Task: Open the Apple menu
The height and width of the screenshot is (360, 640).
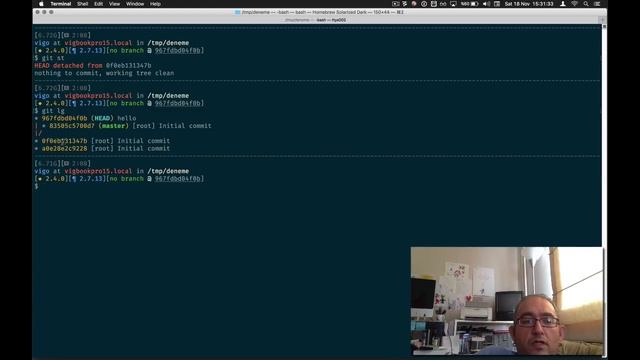Action: point(41,4)
